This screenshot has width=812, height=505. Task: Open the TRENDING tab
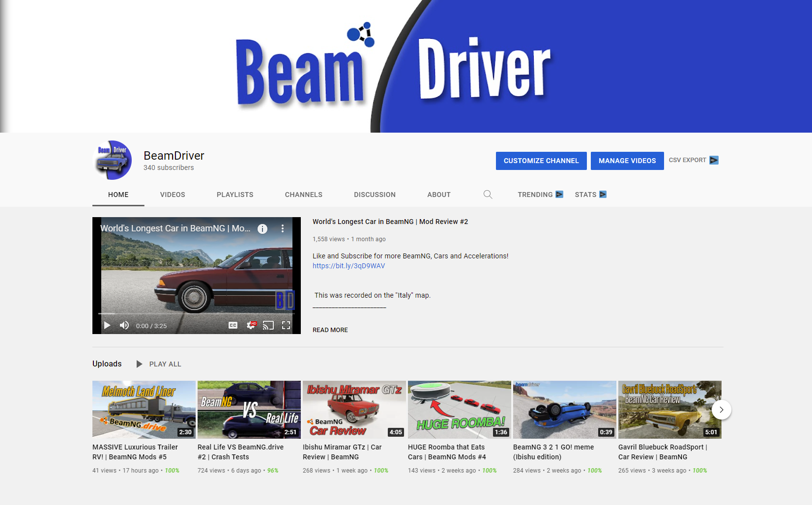(x=535, y=195)
